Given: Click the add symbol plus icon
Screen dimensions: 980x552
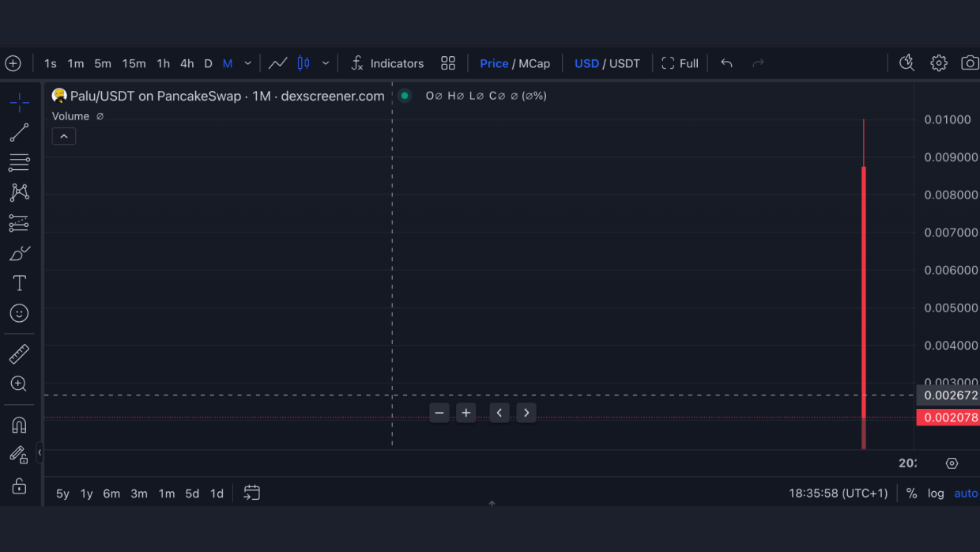Looking at the screenshot, I should pos(13,63).
